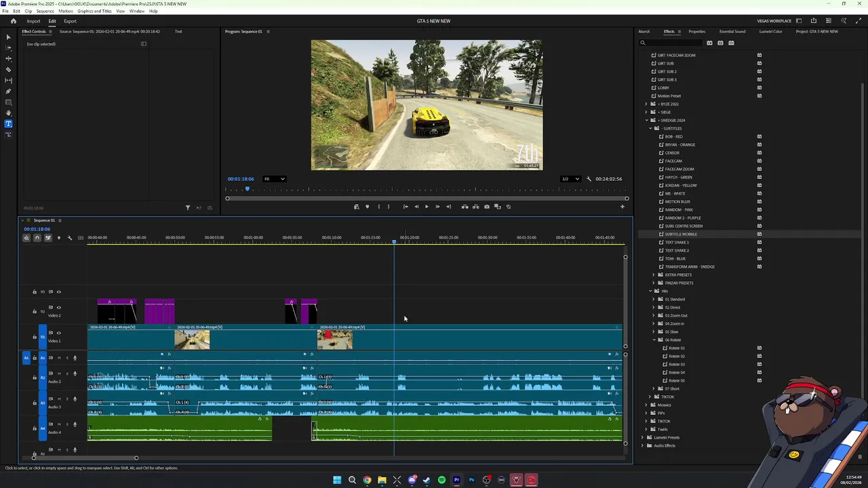This screenshot has width=868, height=488.
Task: Toggle Video 2 track output eye
Action: [x=58, y=308]
